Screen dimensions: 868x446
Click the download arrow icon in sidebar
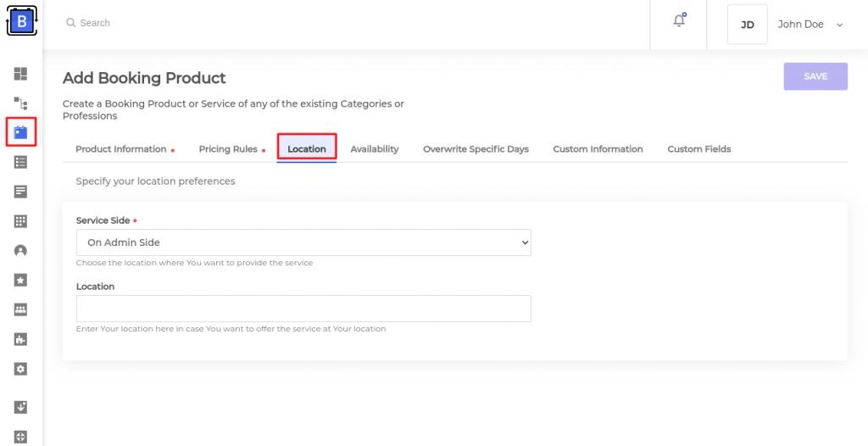[x=21, y=407]
